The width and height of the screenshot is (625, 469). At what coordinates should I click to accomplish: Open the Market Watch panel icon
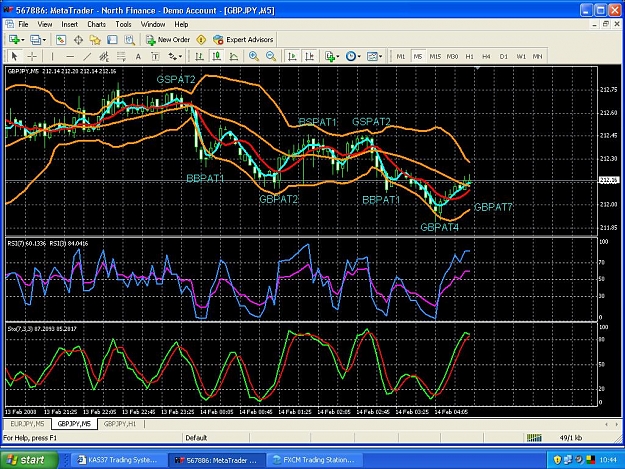61,40
